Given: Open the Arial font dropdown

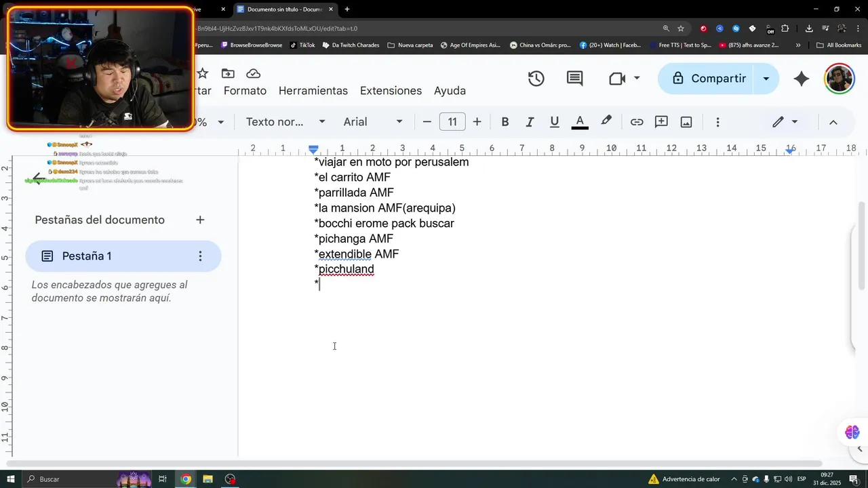Looking at the screenshot, I should point(373,122).
